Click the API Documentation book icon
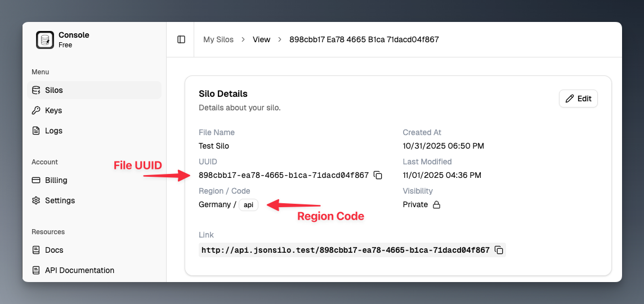The image size is (644, 304). [x=36, y=270]
